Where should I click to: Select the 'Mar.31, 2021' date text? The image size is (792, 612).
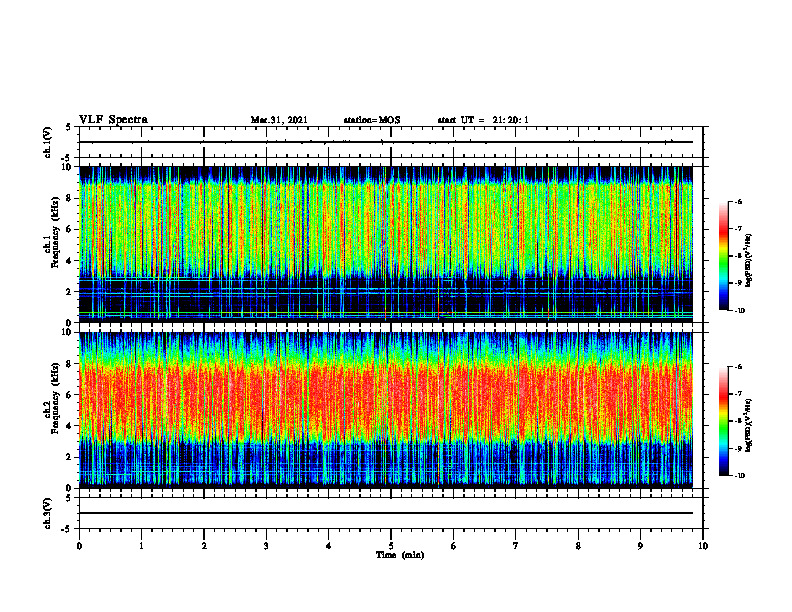[x=279, y=120]
